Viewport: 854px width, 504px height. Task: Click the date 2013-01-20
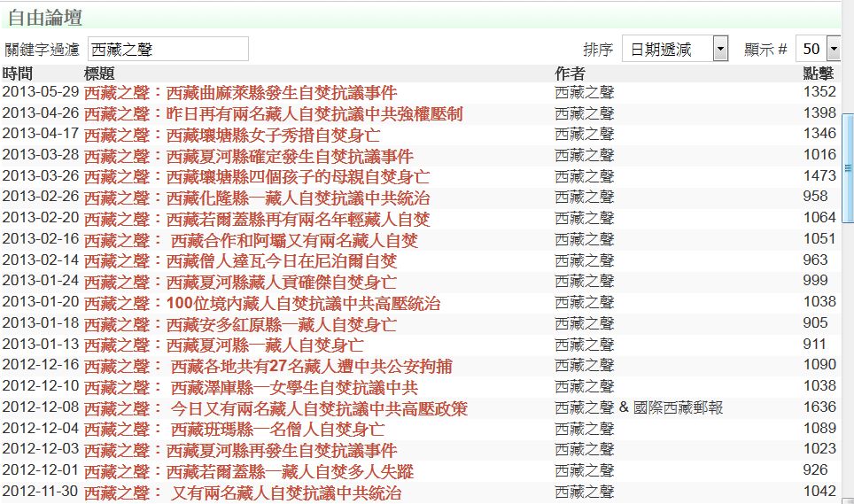tap(41, 302)
